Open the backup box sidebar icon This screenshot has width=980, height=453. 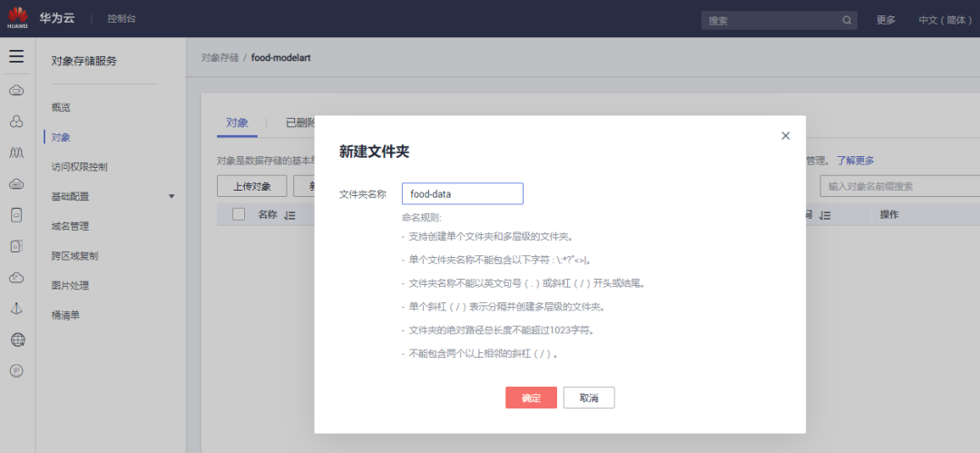coord(17,246)
